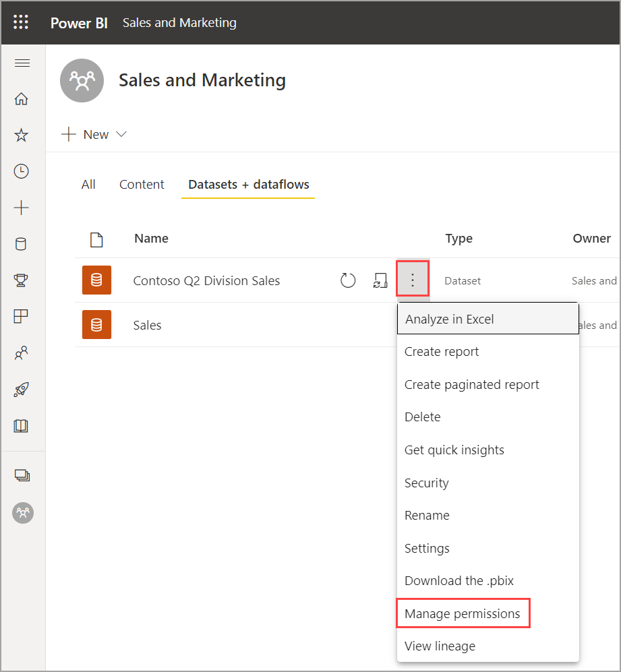Expand the New dropdown
Image resolution: width=621 pixels, height=672 pixels.
click(94, 134)
